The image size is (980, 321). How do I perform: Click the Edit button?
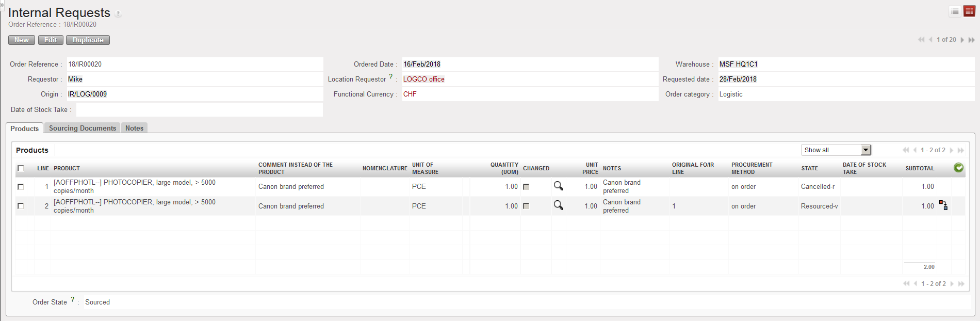pyautogui.click(x=51, y=40)
